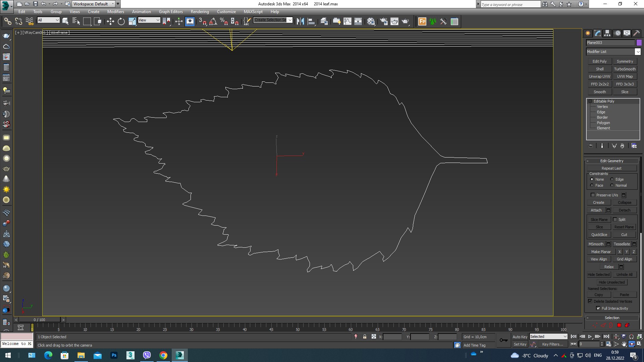Open the selection filter All dropdown
The height and width of the screenshot is (362, 644).
pyautogui.click(x=48, y=20)
